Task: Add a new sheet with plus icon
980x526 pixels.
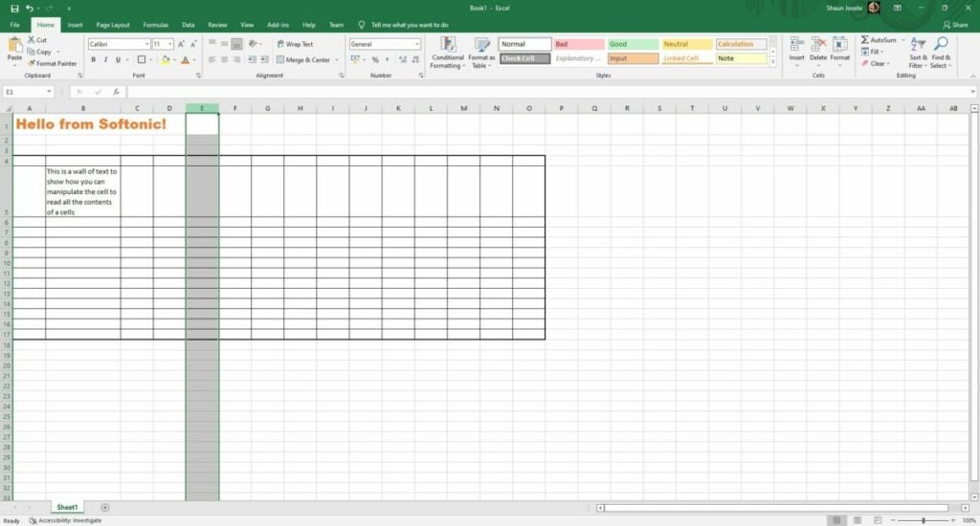Action: (x=105, y=507)
